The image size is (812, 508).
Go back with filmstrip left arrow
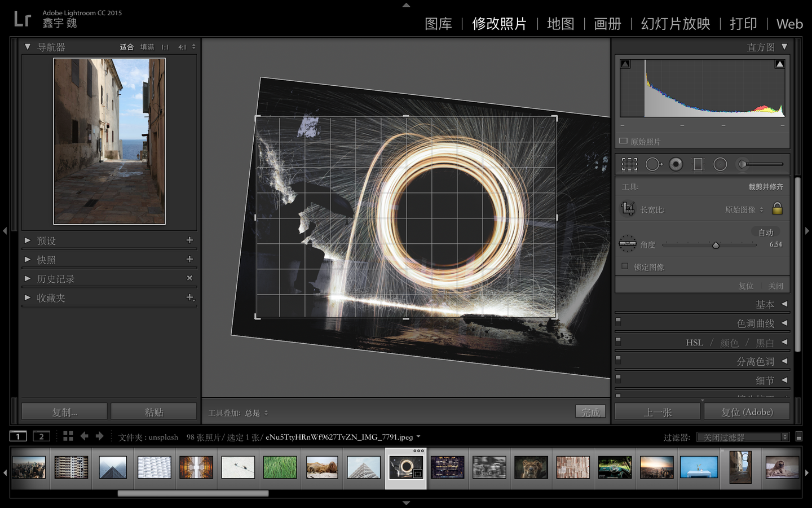[85, 436]
